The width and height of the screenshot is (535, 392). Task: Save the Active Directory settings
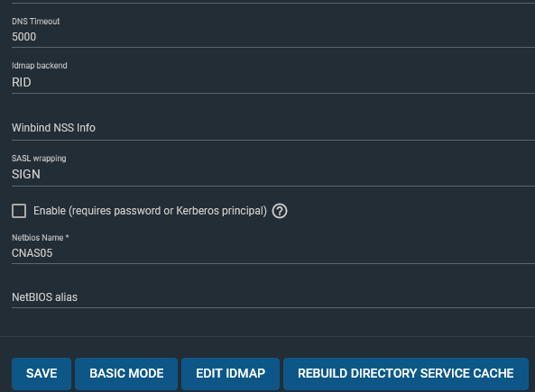[42, 374]
